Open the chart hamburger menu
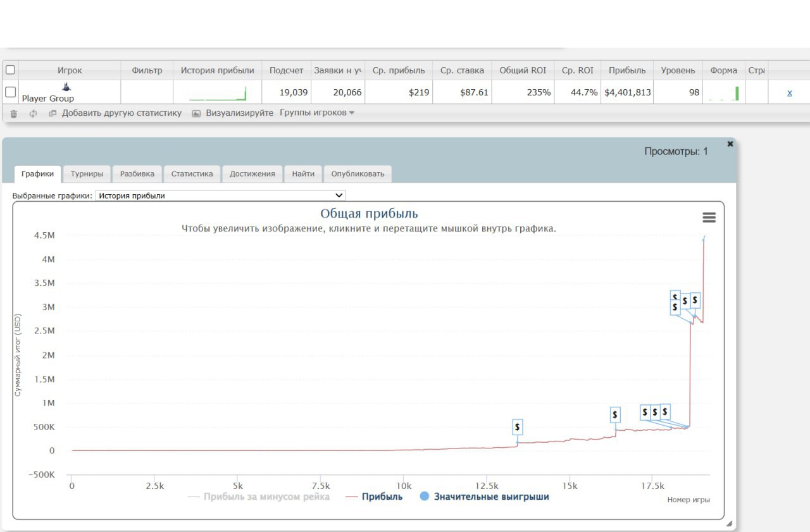 [x=709, y=217]
